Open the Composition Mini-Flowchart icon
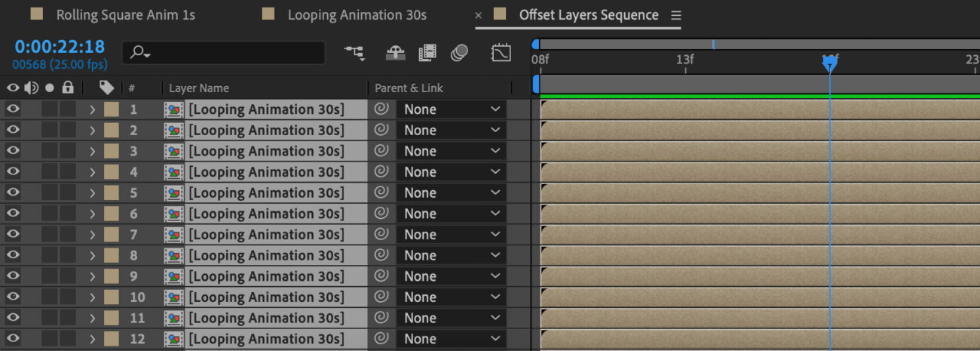This screenshot has height=351, width=980. 354,53
